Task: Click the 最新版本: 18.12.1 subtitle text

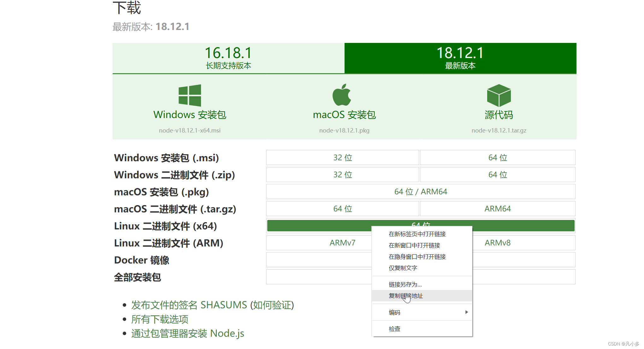Action: pyautogui.click(x=151, y=27)
